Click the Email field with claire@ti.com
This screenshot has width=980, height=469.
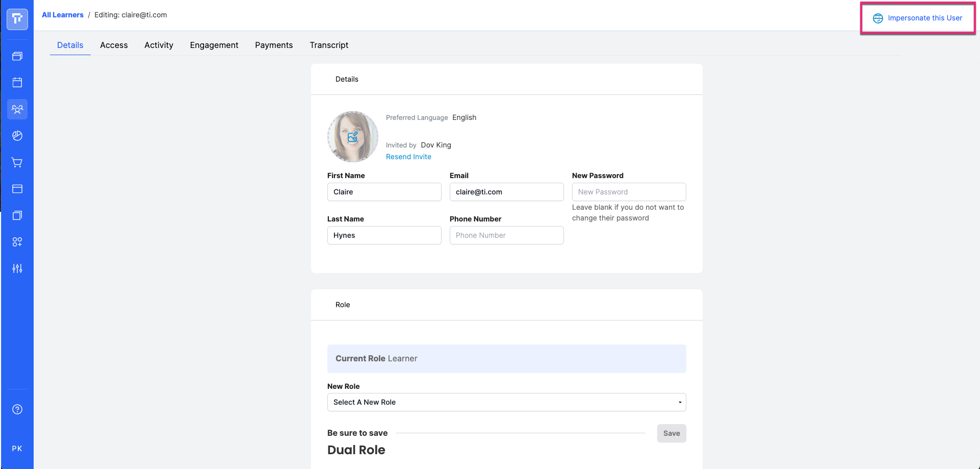[x=507, y=192]
